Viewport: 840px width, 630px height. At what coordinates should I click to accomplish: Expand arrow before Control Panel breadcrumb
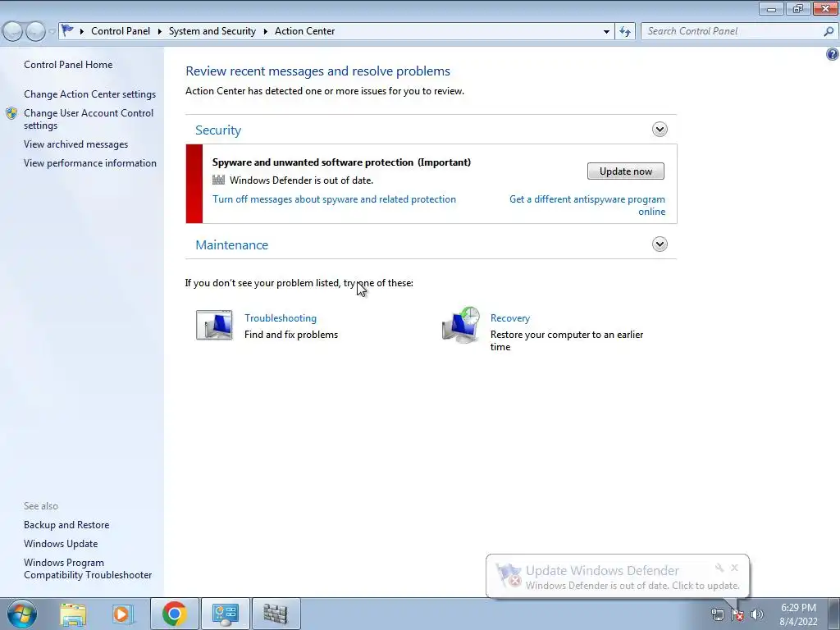coord(82,31)
